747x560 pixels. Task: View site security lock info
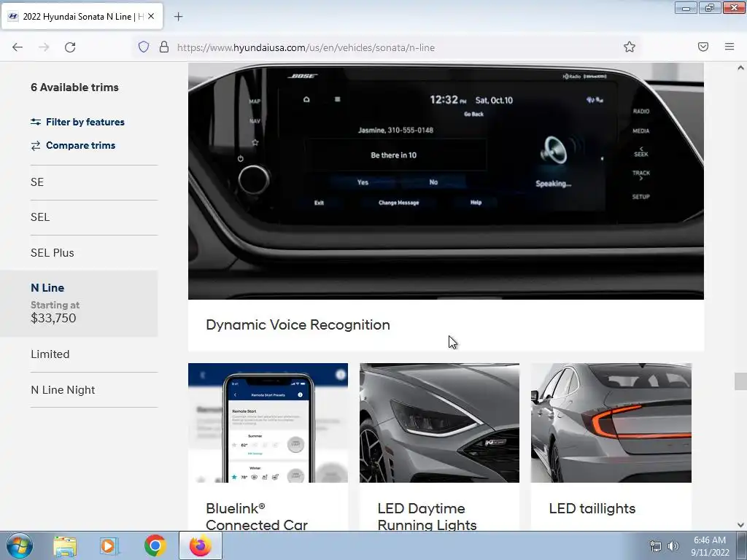click(x=164, y=47)
